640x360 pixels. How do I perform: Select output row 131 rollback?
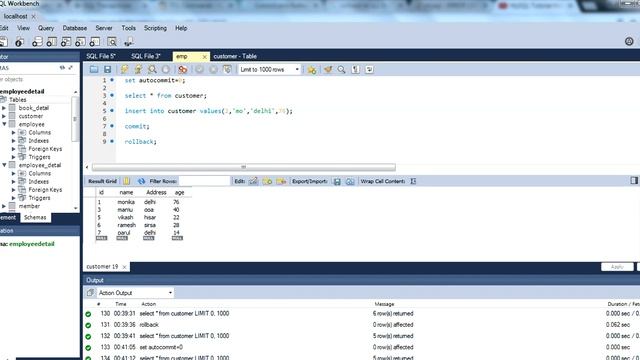[x=359, y=325]
